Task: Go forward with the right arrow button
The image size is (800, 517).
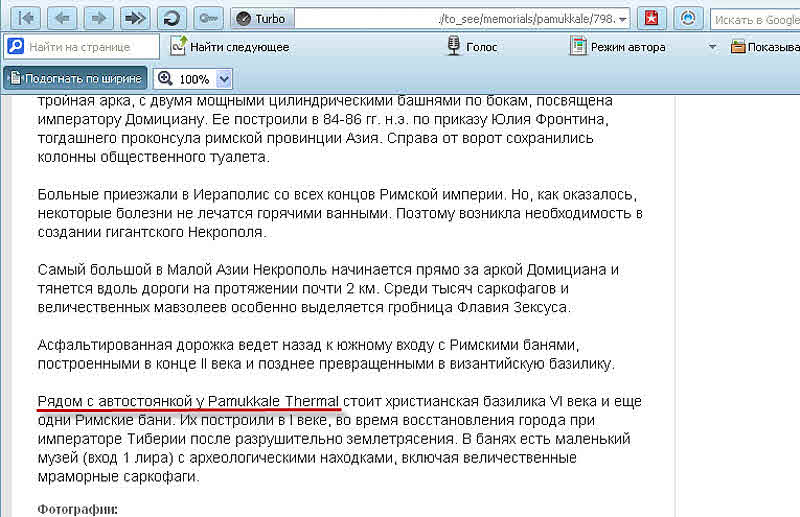Action: (x=99, y=18)
